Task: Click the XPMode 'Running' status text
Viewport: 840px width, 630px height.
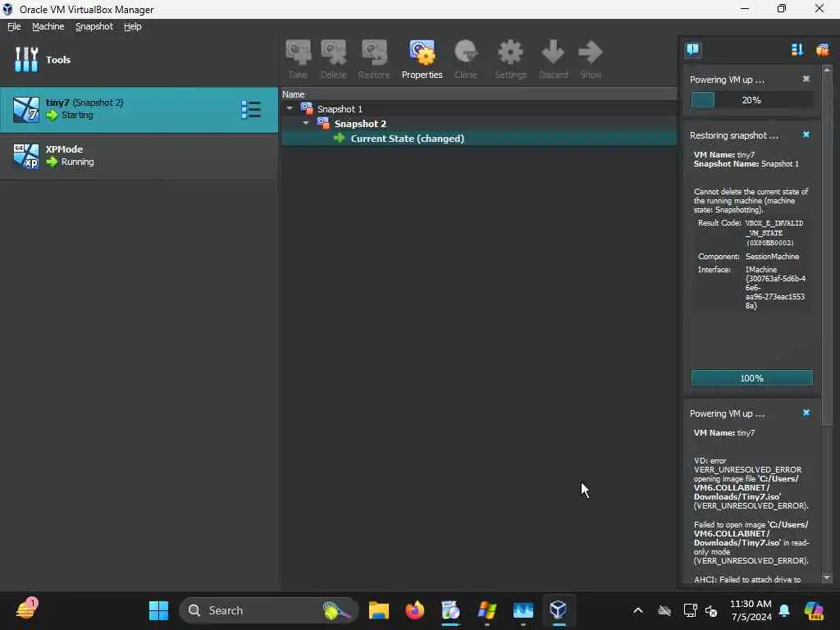Action: [77, 162]
